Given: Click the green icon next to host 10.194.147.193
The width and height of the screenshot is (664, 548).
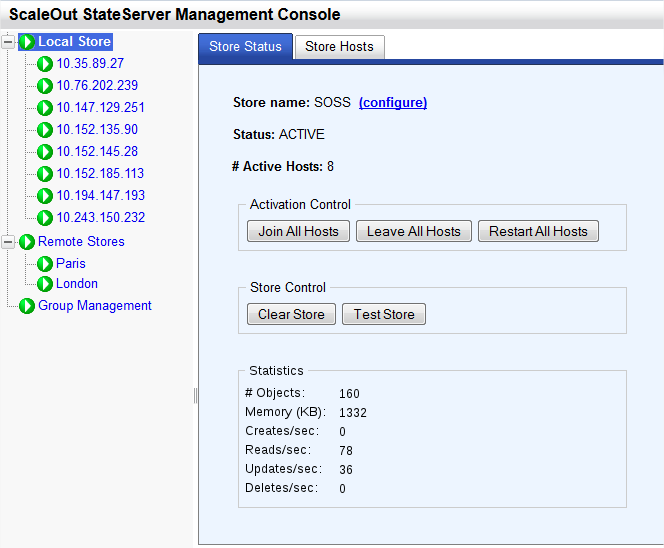Looking at the screenshot, I should (45, 196).
